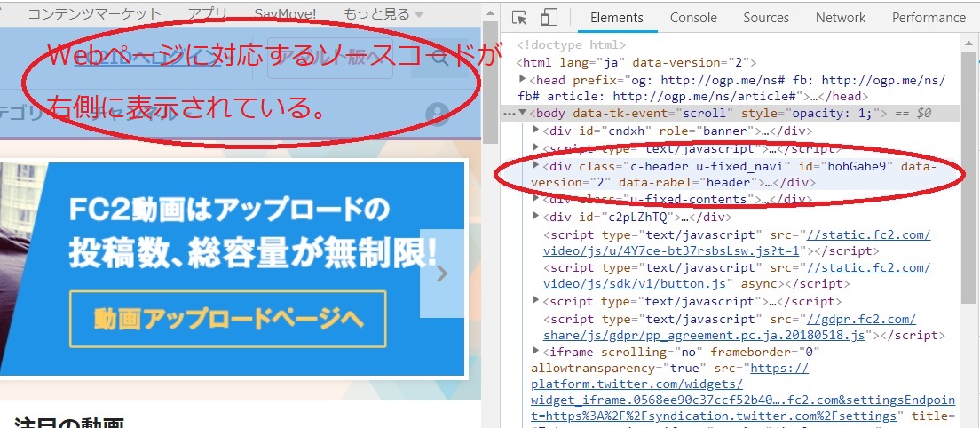Expand the div id="cndxh" node

click(535, 130)
